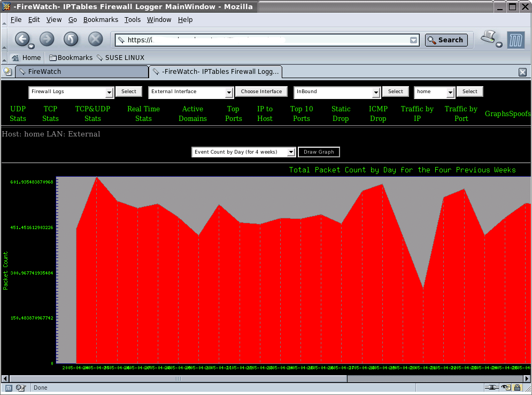Open the Bookmarks menu
This screenshot has height=395, width=532.
click(x=101, y=20)
